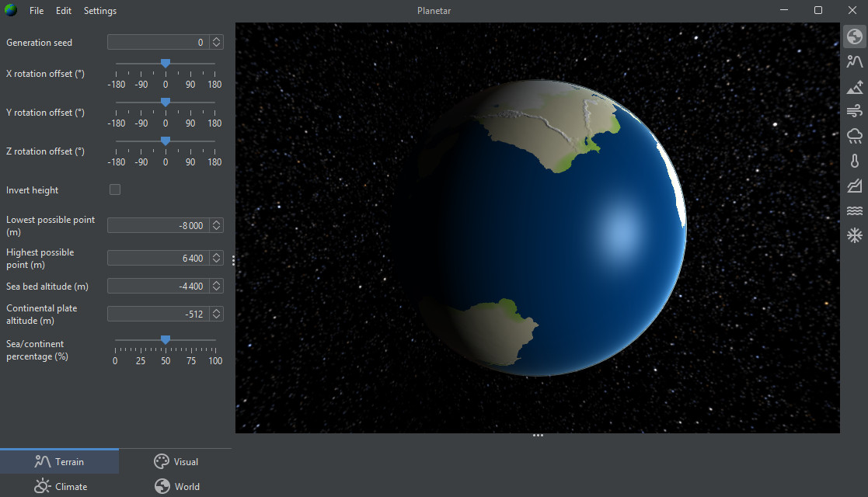Open the Climate tab

point(60,485)
